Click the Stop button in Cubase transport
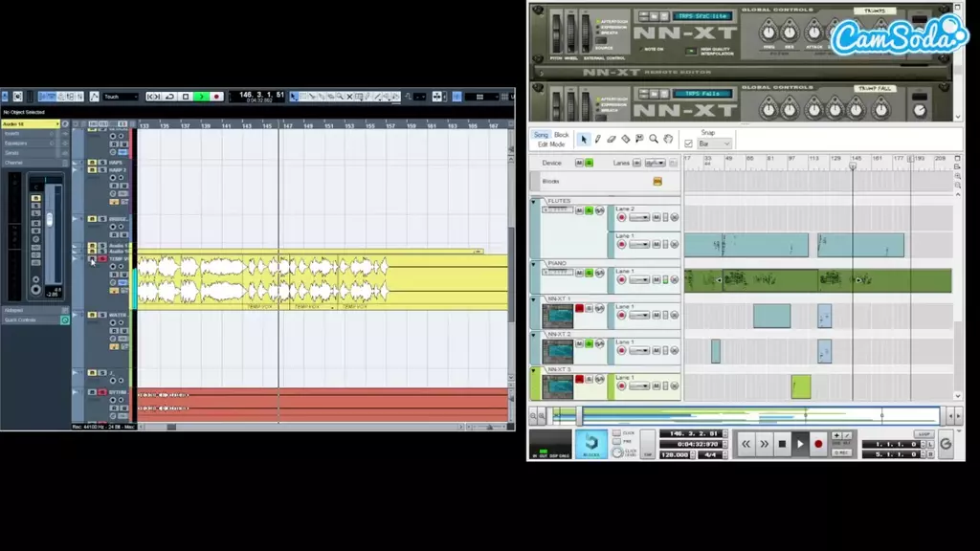 (186, 97)
